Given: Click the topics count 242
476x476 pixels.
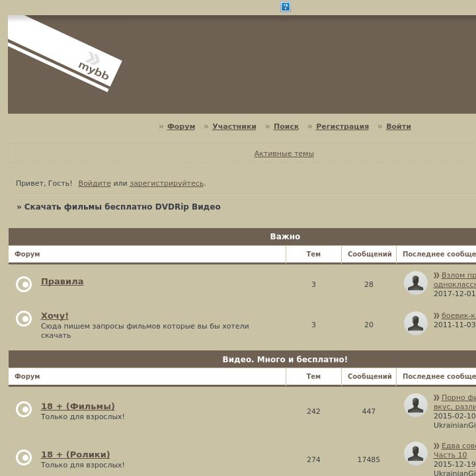Looking at the screenshot, I should [x=313, y=411].
